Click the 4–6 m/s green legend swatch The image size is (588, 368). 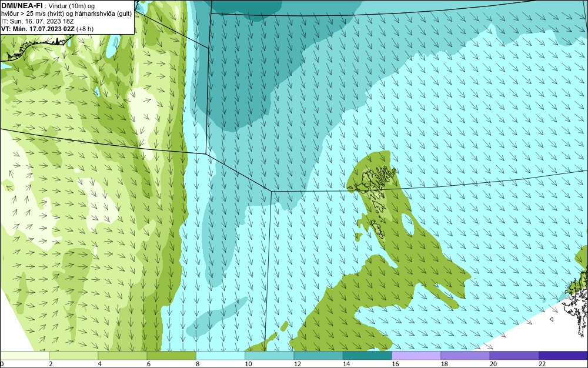[x=123, y=355]
